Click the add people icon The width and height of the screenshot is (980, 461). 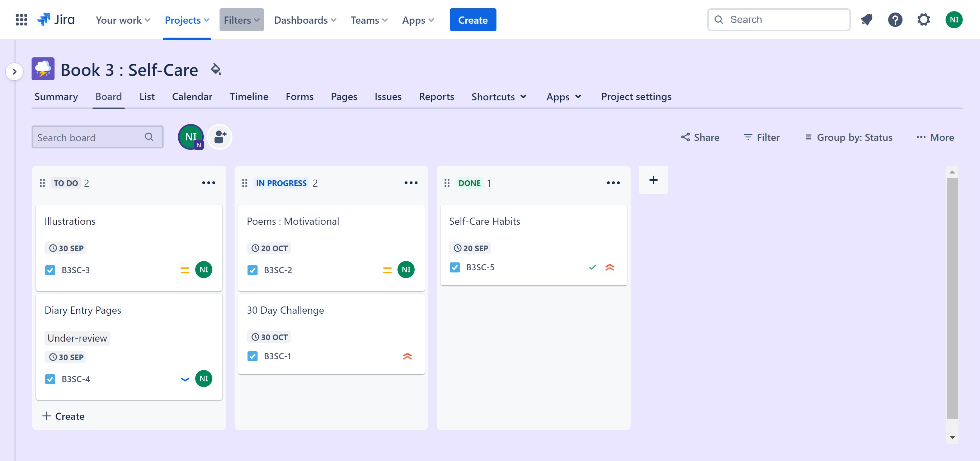pyautogui.click(x=220, y=137)
